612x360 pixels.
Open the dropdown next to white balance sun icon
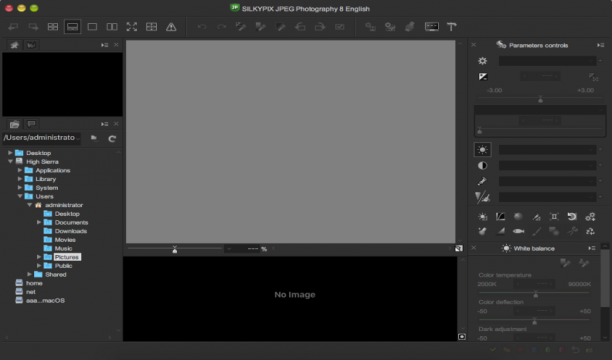[x=548, y=150]
